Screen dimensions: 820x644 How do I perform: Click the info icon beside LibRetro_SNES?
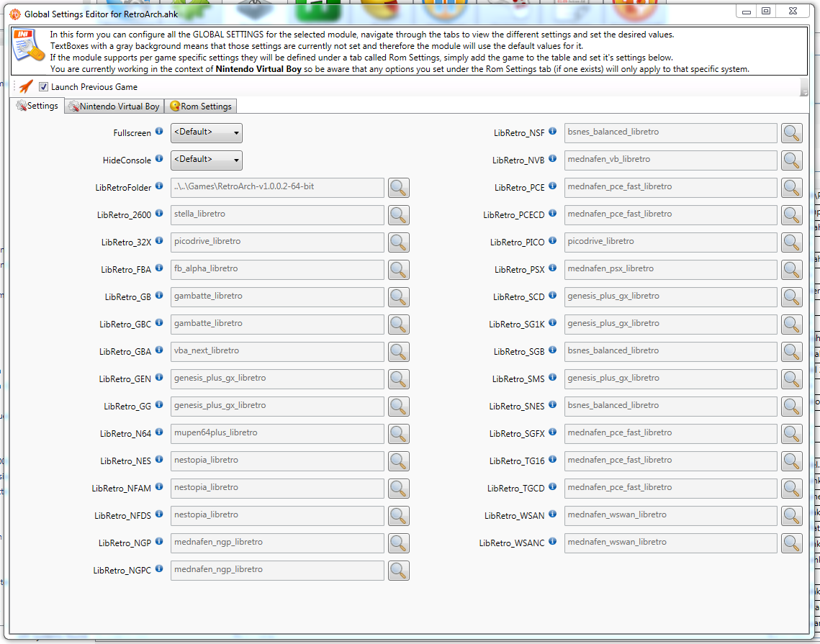pyautogui.click(x=552, y=404)
